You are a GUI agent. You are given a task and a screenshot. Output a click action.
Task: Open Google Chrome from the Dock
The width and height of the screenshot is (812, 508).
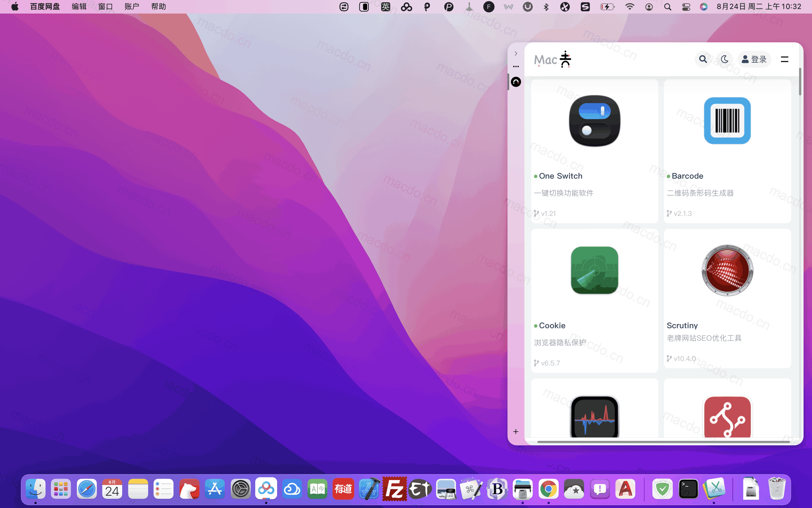coord(548,489)
